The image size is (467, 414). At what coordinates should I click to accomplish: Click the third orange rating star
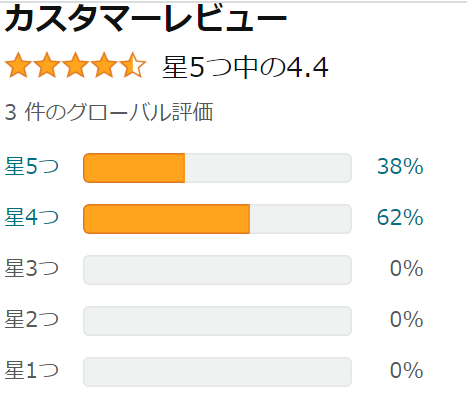point(76,65)
